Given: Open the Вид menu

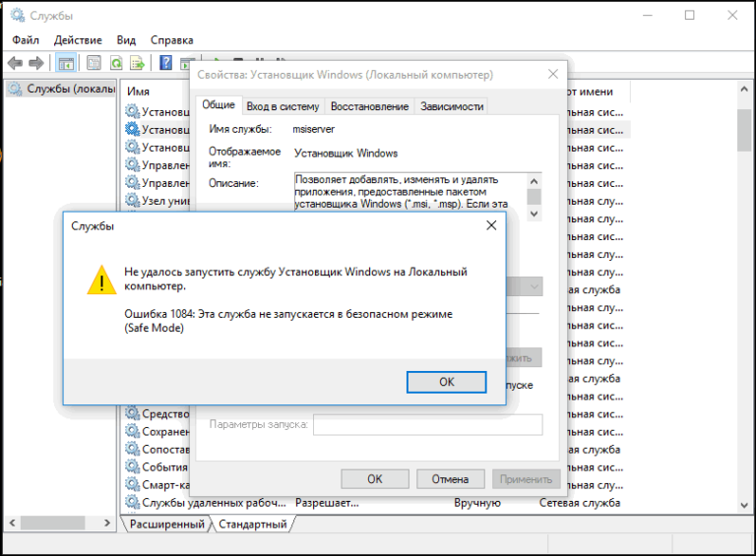Looking at the screenshot, I should (x=126, y=40).
